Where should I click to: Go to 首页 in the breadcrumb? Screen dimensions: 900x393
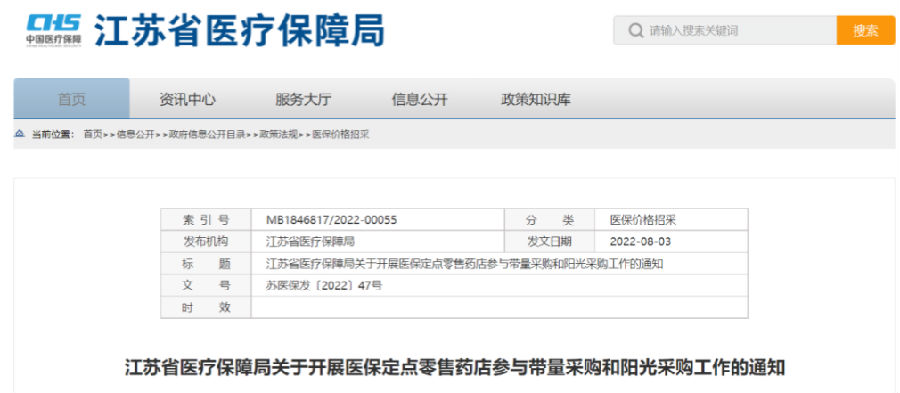click(92, 134)
